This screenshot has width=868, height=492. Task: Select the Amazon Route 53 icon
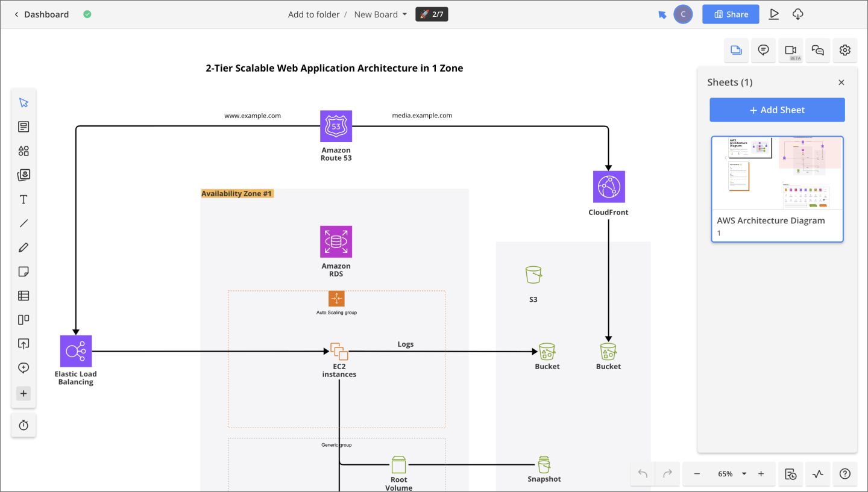336,126
